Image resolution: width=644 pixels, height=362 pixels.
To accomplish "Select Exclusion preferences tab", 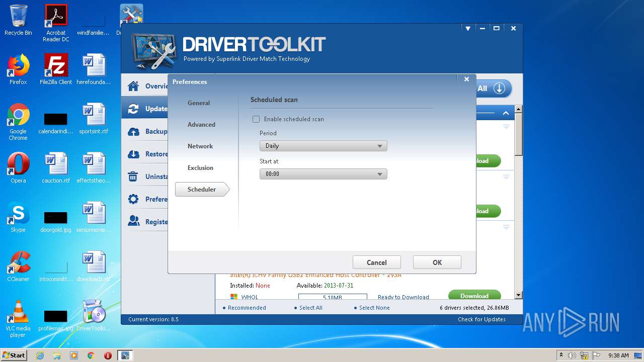I will pos(200,168).
